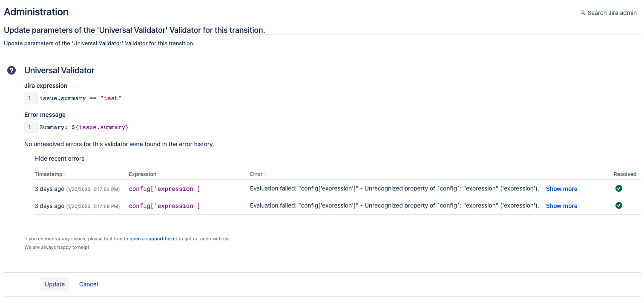Image resolution: width=644 pixels, height=303 pixels.
Task: Click the resolved checkmark for the 2:17:08 PM error
Action: (618, 205)
